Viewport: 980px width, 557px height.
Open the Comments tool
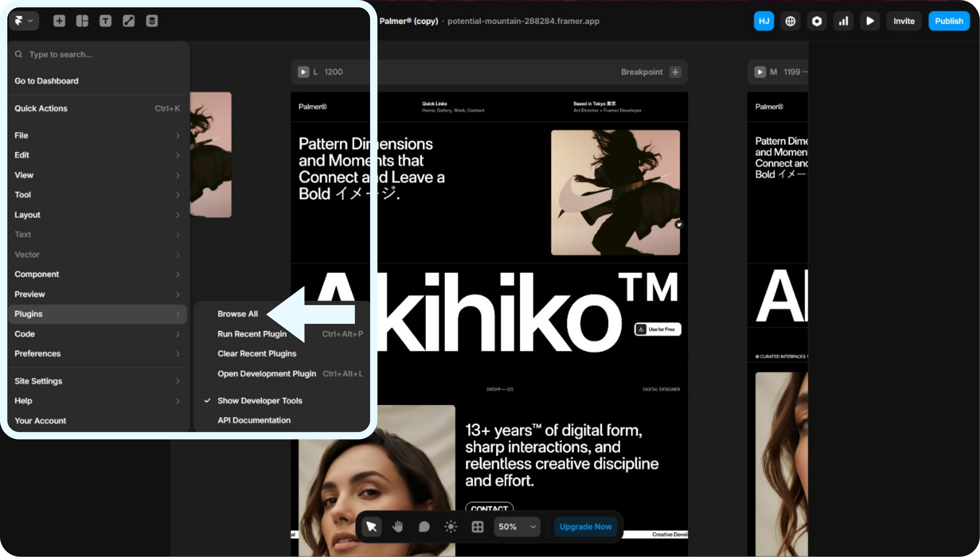(x=424, y=526)
